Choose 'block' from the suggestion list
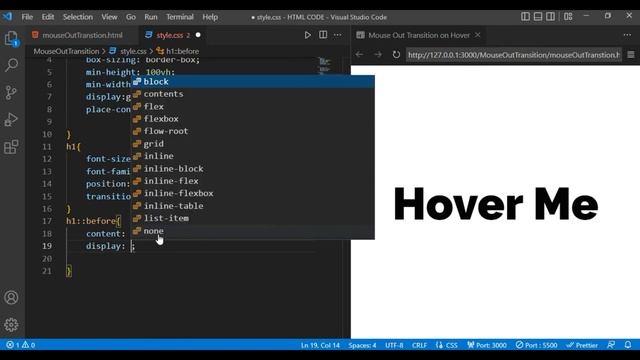640x360 pixels. [253, 82]
